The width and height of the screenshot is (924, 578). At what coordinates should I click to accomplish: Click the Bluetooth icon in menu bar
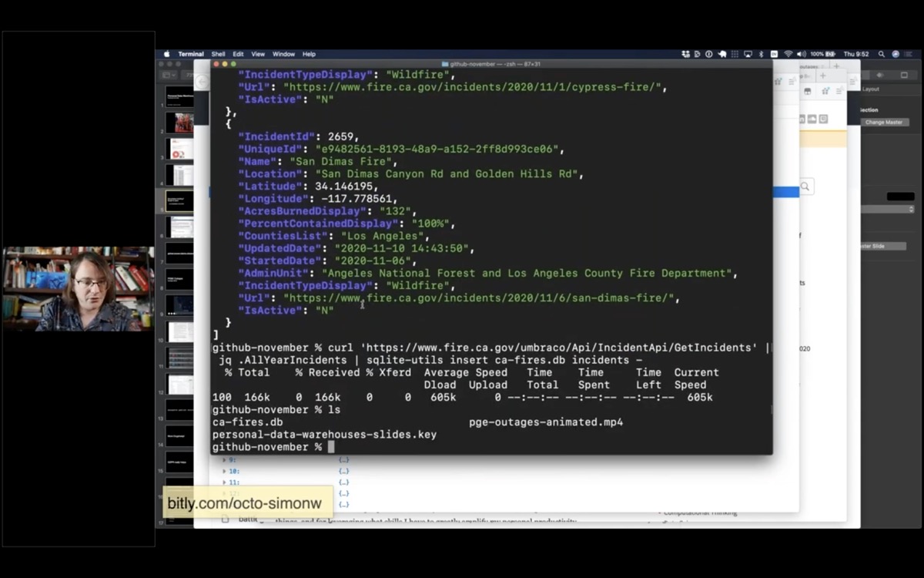761,54
